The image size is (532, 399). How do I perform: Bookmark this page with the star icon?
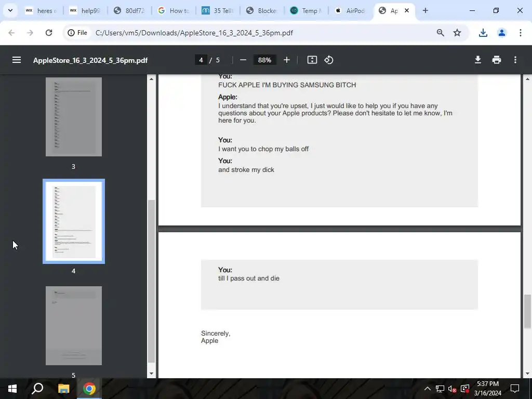click(x=457, y=33)
